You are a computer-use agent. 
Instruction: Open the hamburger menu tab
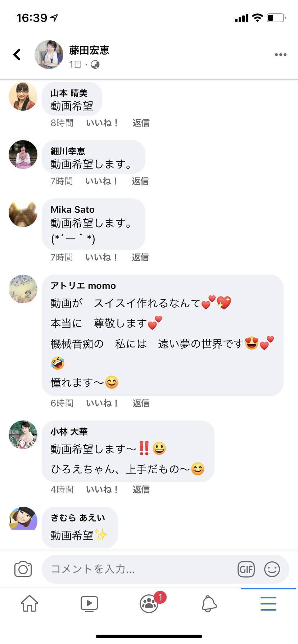(x=268, y=604)
